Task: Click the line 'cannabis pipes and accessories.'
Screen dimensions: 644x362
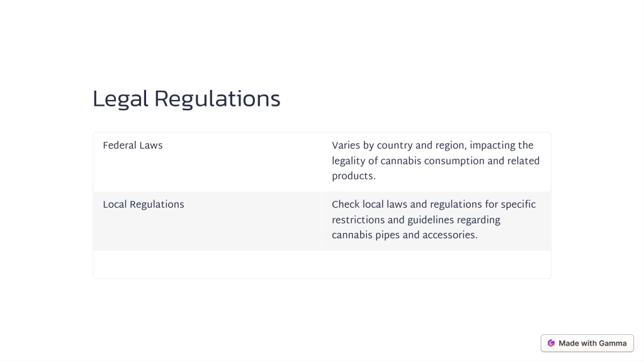Action: point(405,235)
